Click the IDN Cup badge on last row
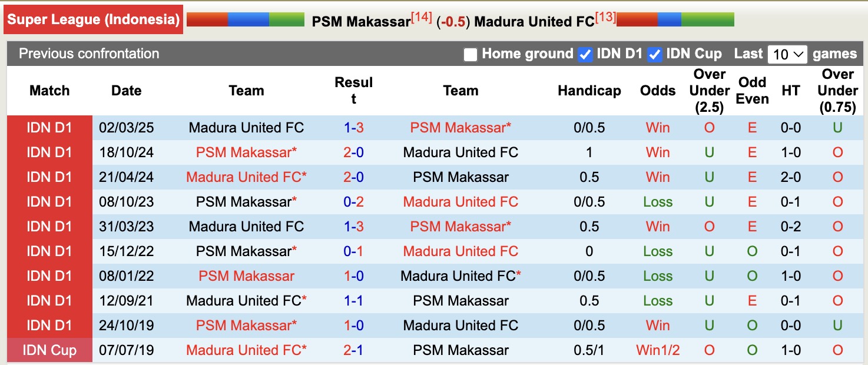The height and width of the screenshot is (365, 868). [49, 350]
